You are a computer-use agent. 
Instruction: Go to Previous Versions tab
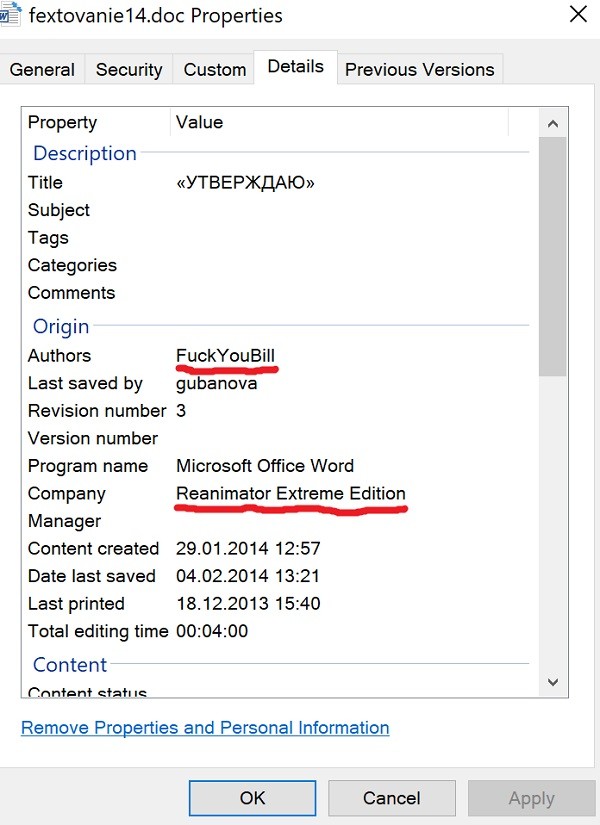[419, 70]
